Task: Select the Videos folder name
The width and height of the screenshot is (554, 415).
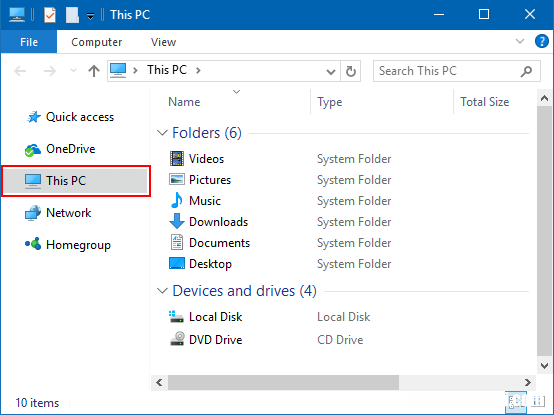Action: 206,159
